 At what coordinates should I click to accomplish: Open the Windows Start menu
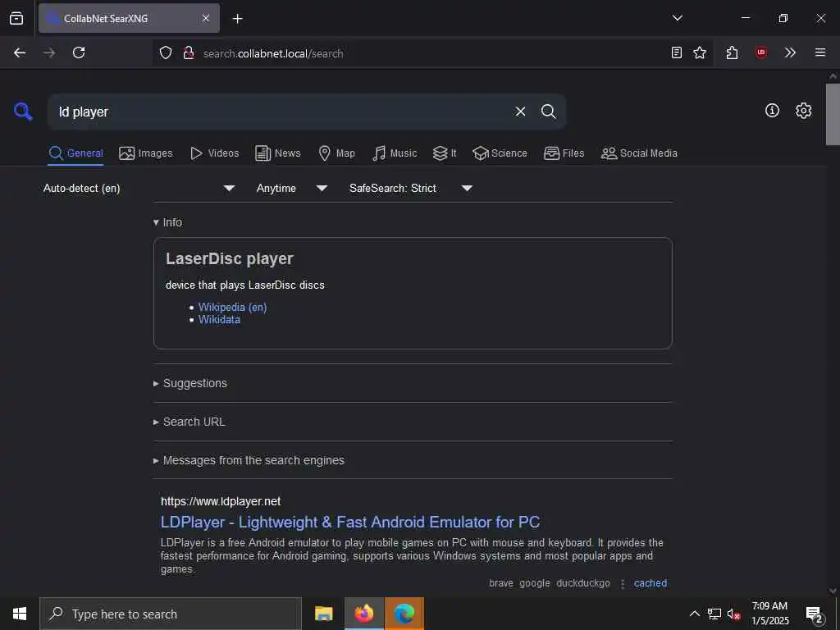20,614
